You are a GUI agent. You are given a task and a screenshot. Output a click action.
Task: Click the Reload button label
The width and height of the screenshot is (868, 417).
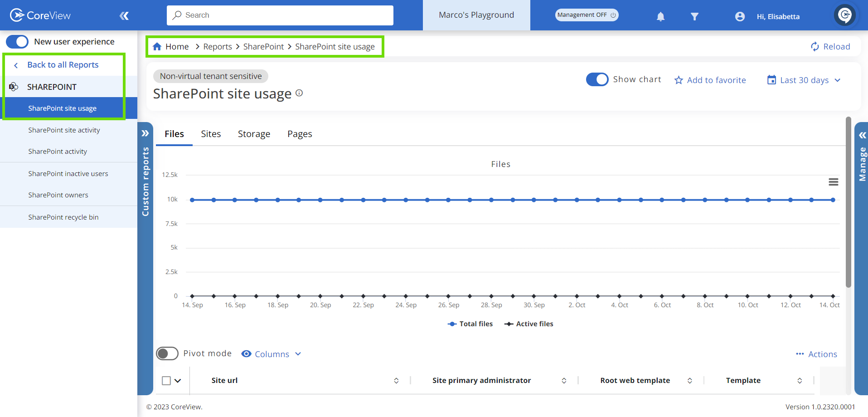pyautogui.click(x=836, y=47)
